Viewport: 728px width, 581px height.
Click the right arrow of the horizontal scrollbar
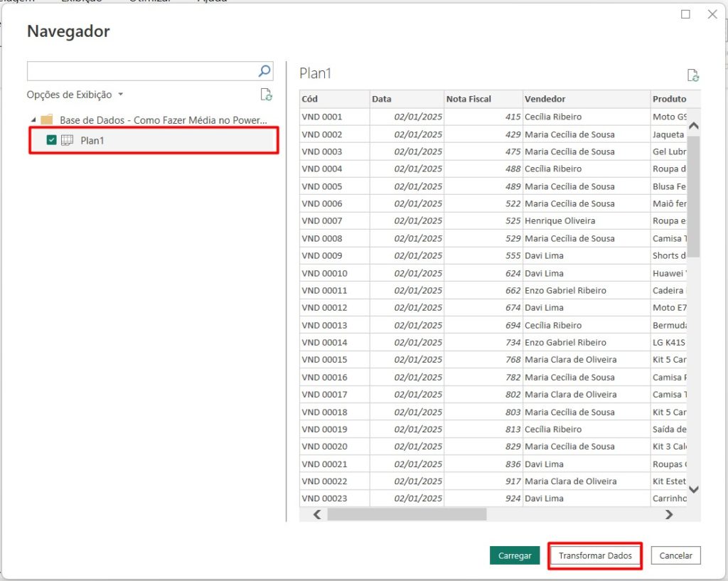pyautogui.click(x=669, y=514)
